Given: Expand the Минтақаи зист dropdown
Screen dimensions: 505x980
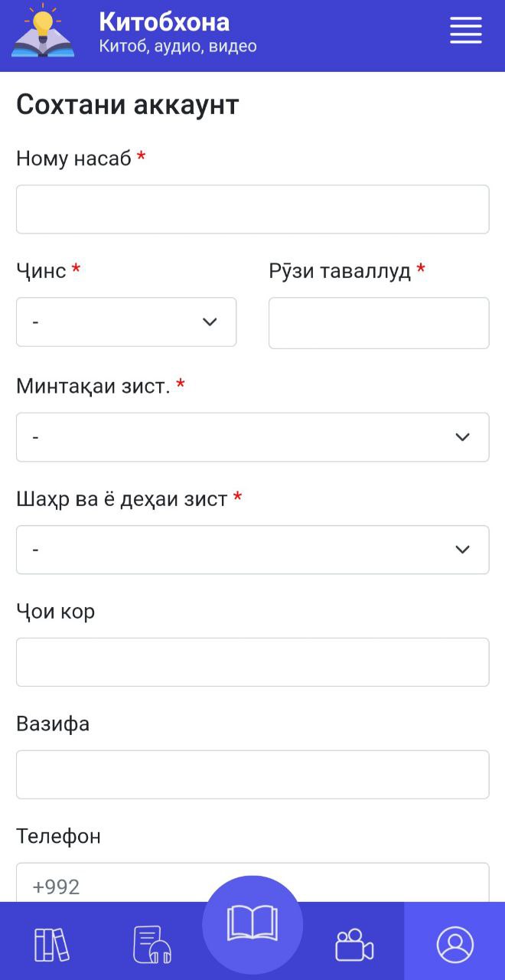Looking at the screenshot, I should [x=252, y=437].
